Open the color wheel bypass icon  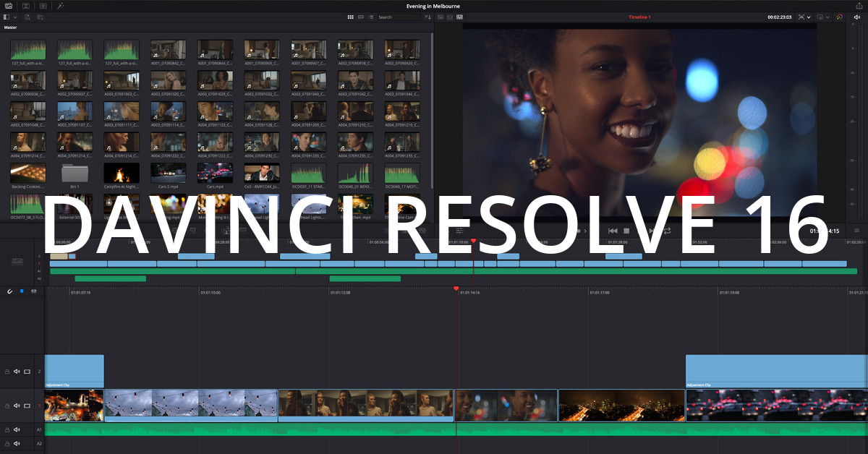coord(840,17)
